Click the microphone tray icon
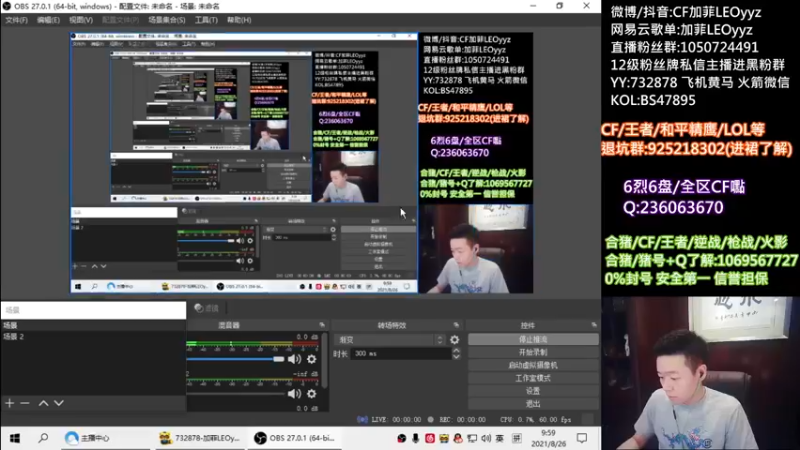 pos(416,438)
